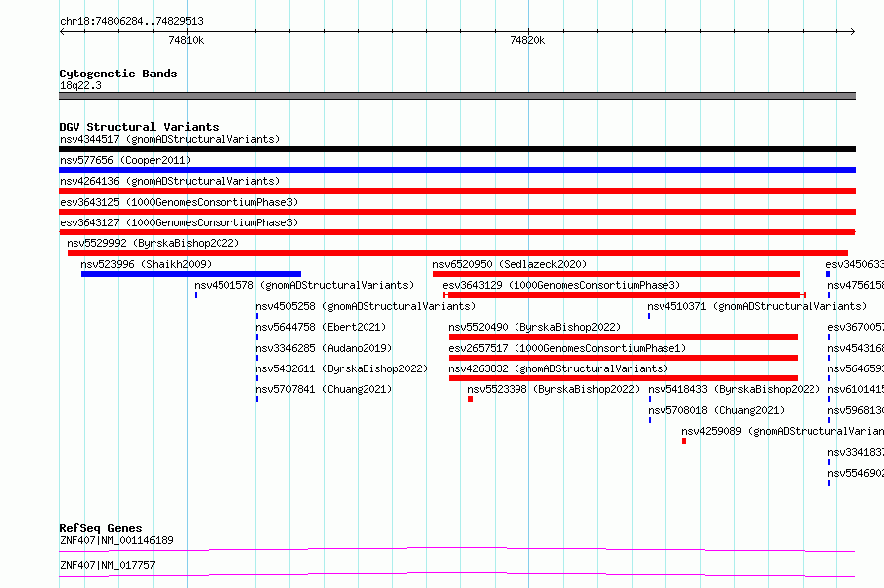This screenshot has width=884, height=588.
Task: Click the left arrowhead of the coordinate ruler
Action: click(62, 32)
